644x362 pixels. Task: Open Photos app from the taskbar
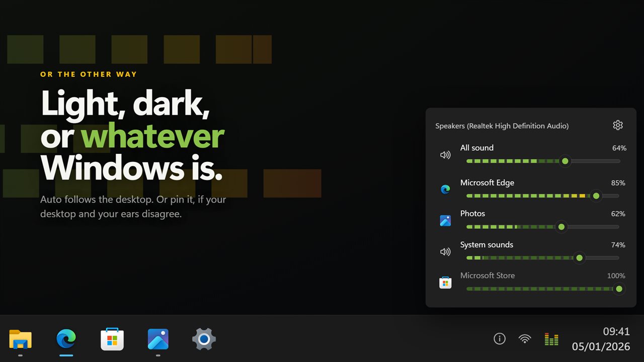[x=158, y=339]
